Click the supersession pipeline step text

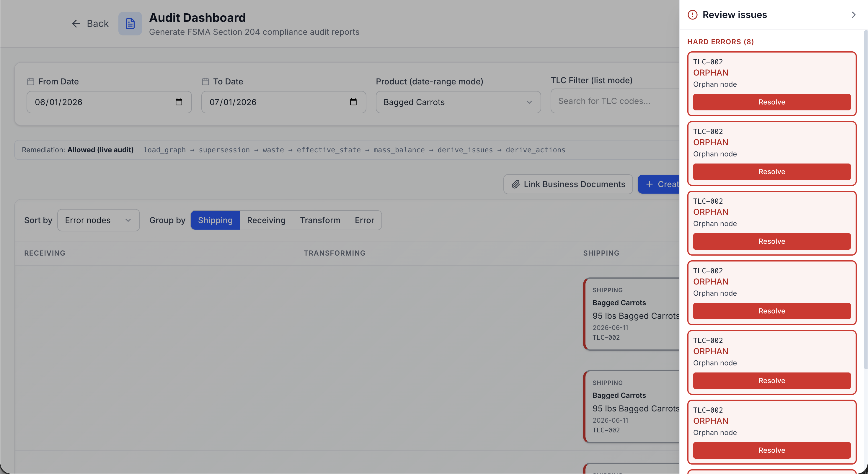point(224,150)
